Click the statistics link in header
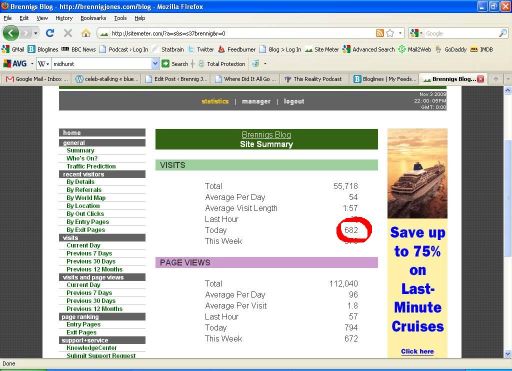This screenshot has width=512, height=371. point(215,101)
